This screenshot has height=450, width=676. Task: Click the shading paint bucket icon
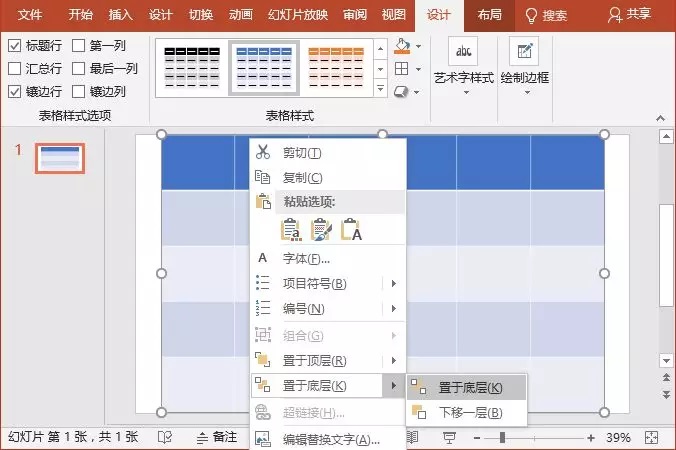[402, 46]
